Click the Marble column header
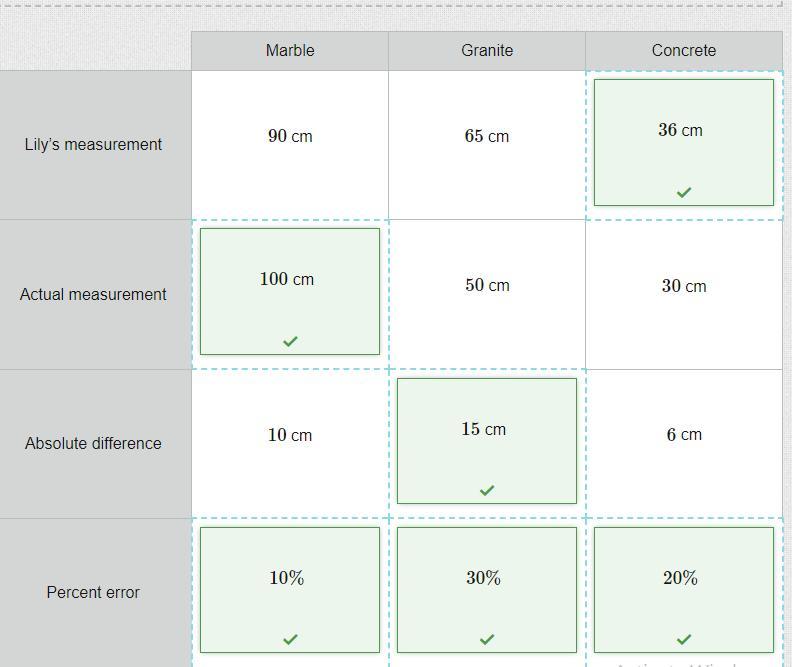 pos(290,50)
